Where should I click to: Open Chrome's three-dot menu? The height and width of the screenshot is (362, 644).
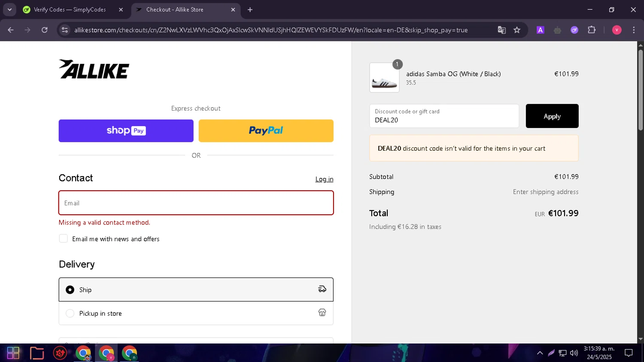click(634, 30)
